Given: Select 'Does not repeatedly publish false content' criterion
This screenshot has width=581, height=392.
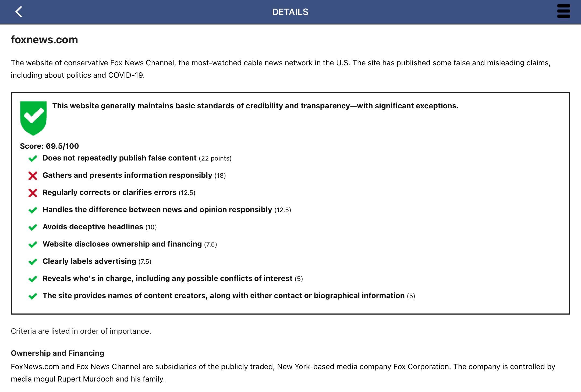Looking at the screenshot, I should 119,158.
